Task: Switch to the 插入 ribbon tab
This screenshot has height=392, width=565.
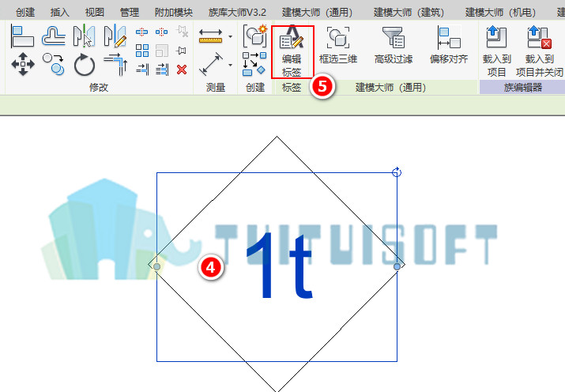Action: pyautogui.click(x=60, y=13)
